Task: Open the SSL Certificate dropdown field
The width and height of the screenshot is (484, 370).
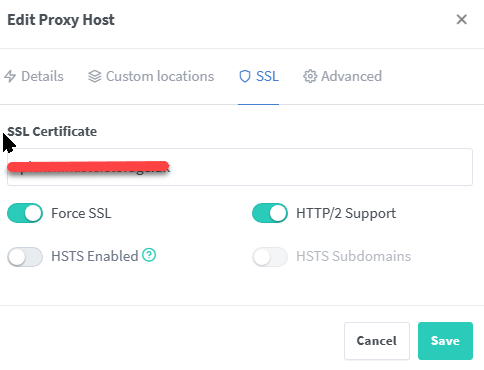Action: [240, 167]
